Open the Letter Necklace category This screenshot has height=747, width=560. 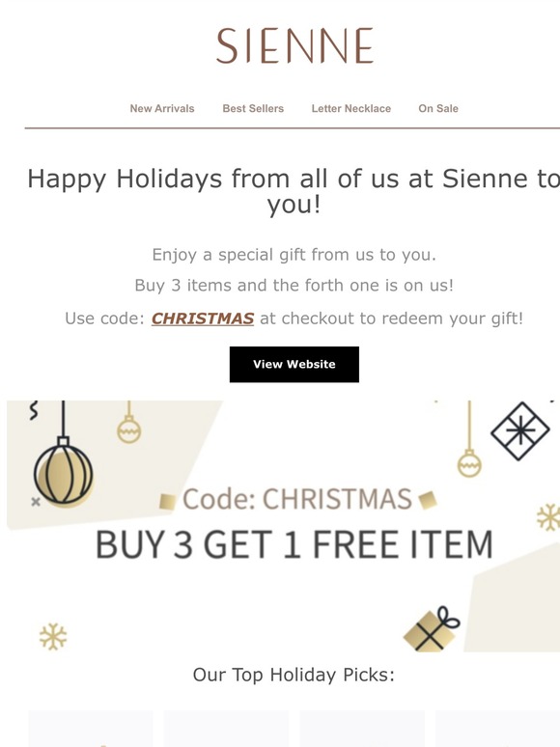coord(351,109)
